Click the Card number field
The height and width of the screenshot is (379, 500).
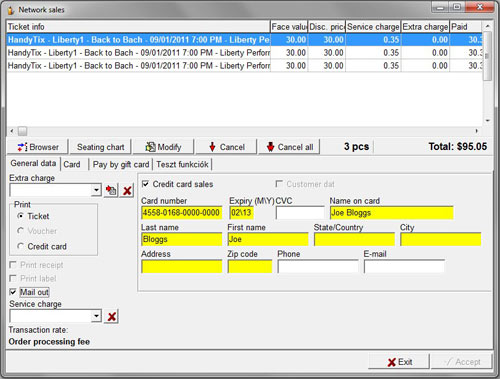pyautogui.click(x=182, y=213)
